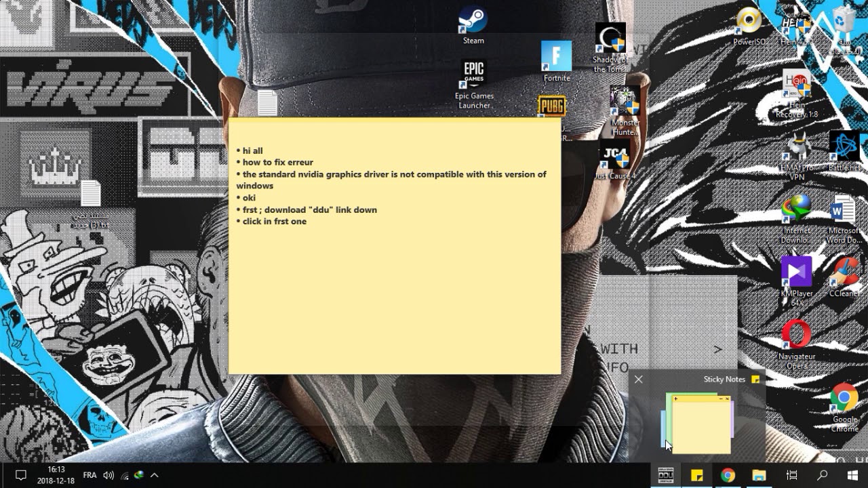Open taskbar search magnifier
The image size is (868, 488).
822,475
